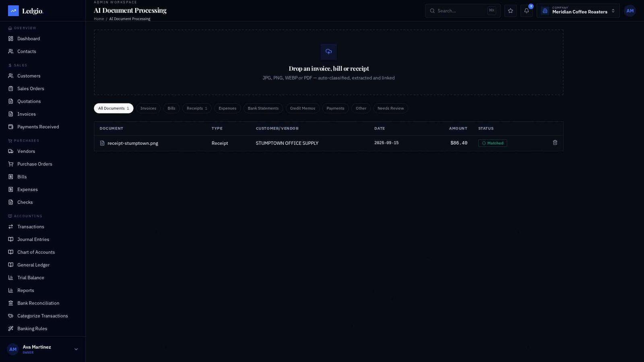The height and width of the screenshot is (362, 644).
Task: Open Sales Orders via its icon
Action: (11, 88)
